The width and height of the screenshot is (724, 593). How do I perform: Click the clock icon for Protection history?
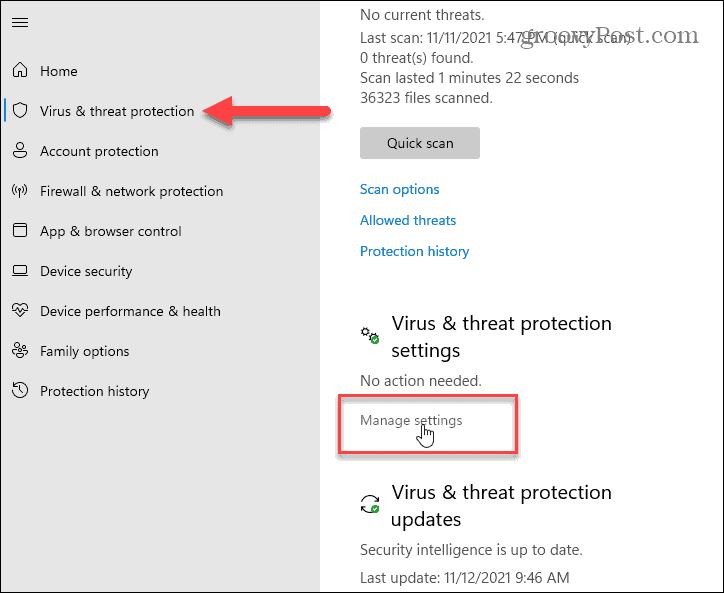[20, 390]
